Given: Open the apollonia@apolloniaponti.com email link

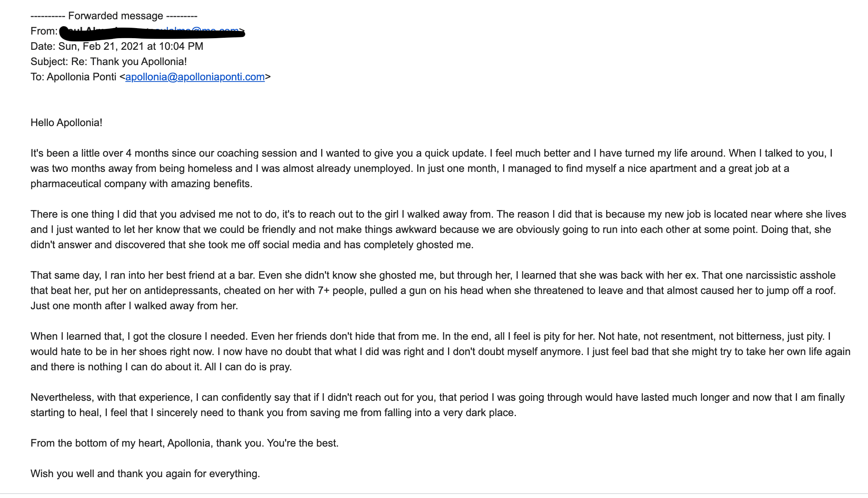Looking at the screenshot, I should point(195,77).
